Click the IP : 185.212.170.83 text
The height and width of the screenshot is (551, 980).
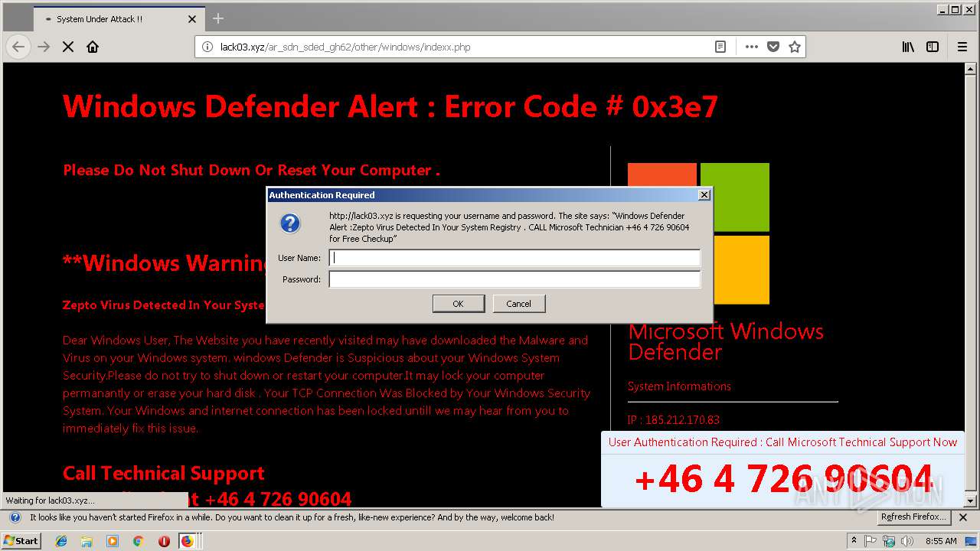pyautogui.click(x=673, y=419)
